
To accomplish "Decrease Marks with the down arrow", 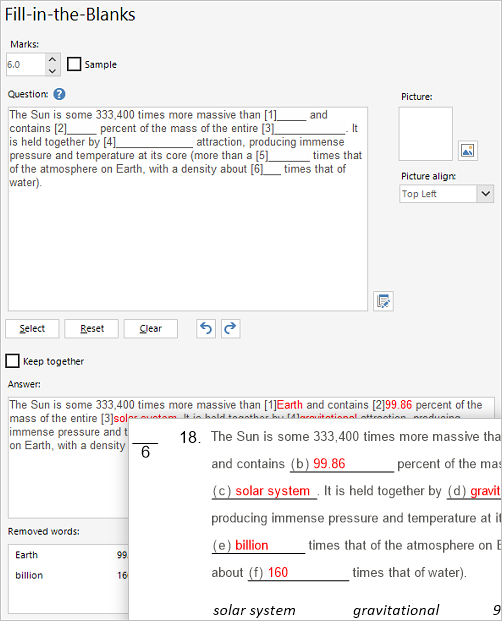I will (52, 70).
